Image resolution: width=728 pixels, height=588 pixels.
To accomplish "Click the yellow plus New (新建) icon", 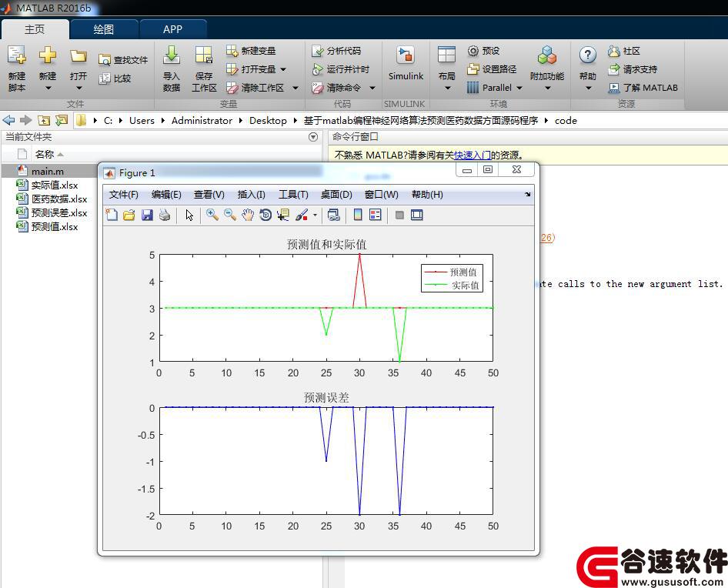I will click(x=48, y=55).
